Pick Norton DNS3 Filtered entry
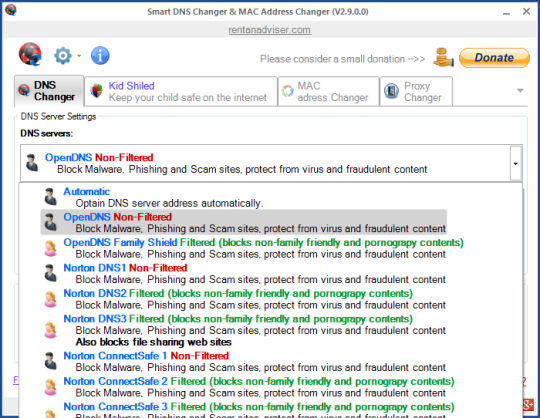The image size is (540, 418). 243,330
